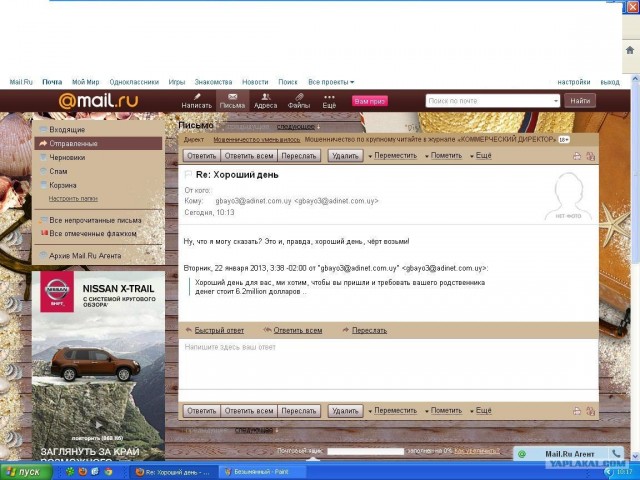Click the print icon above the message
The image size is (640, 480).
pyautogui.click(x=577, y=156)
